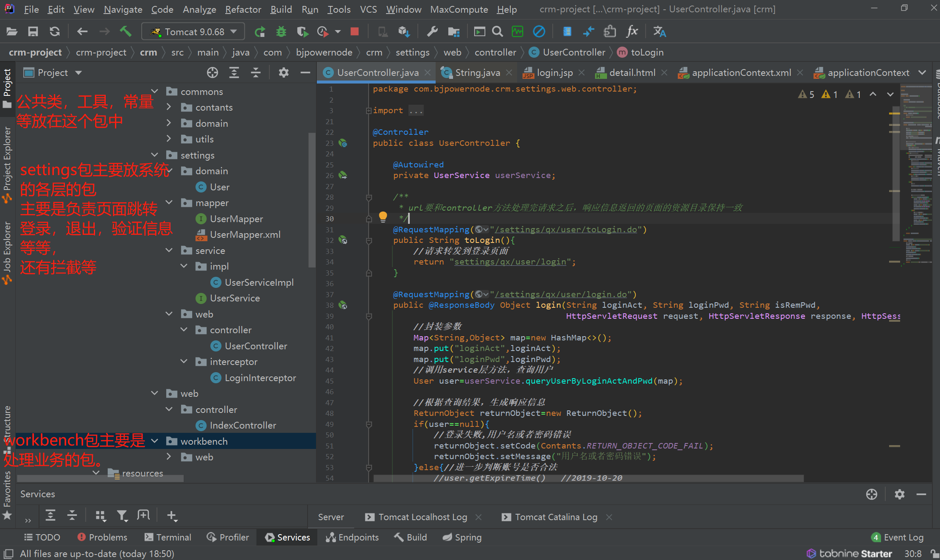Follow the settings/qx/user/login return link
940x560 pixels.
pos(510,262)
